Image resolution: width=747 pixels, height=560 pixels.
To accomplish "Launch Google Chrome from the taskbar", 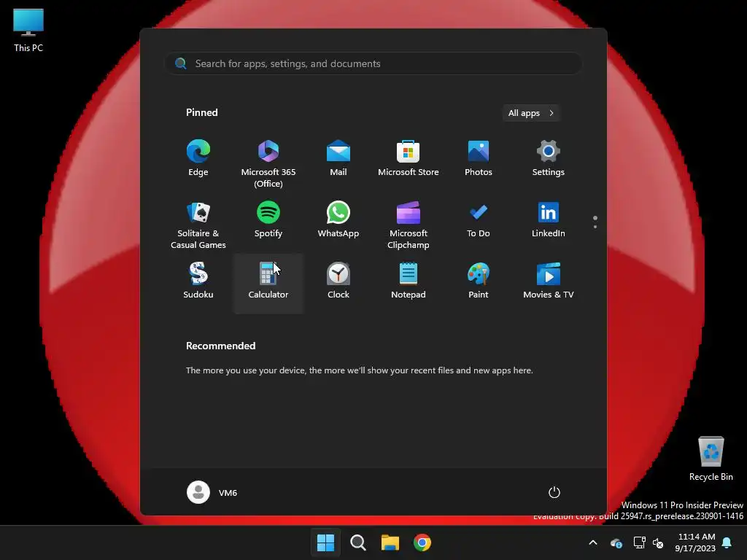I will pyautogui.click(x=422, y=542).
